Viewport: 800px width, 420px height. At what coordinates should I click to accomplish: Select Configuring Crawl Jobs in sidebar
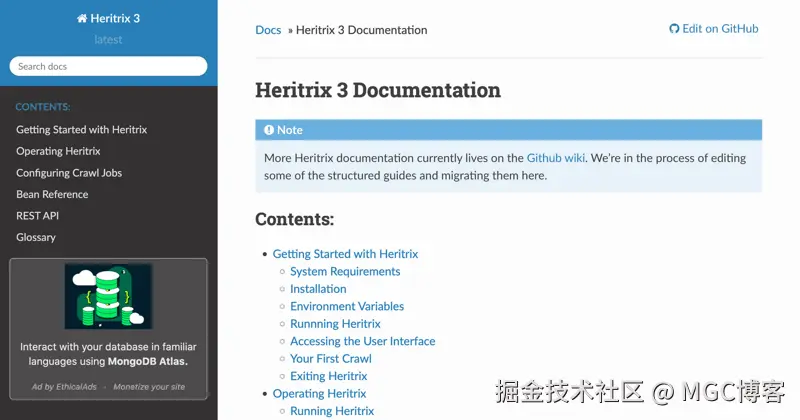pyautogui.click(x=69, y=173)
